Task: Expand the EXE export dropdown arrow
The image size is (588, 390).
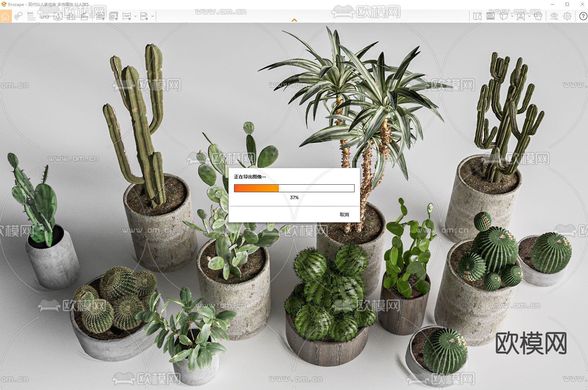Action: tap(152, 16)
